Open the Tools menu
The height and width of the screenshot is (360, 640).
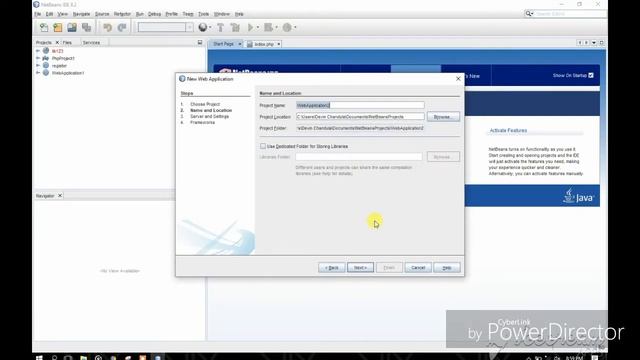[x=203, y=14]
